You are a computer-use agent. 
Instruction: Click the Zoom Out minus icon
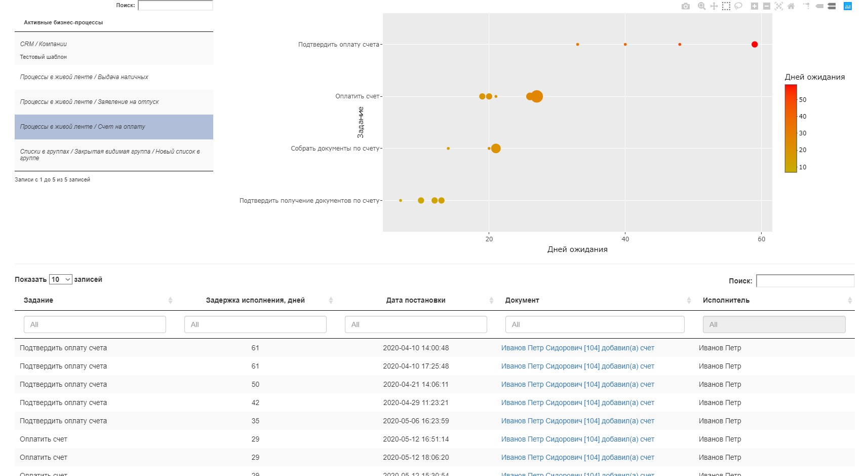[766, 6]
